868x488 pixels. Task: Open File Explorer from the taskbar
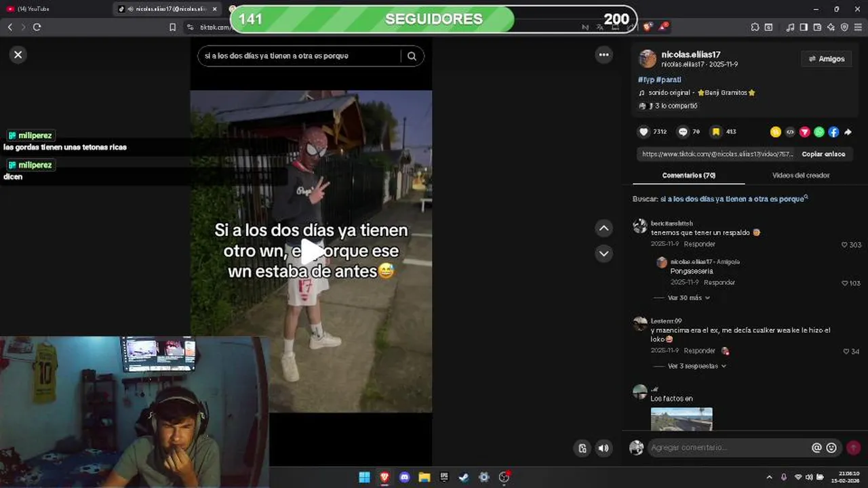[x=425, y=477]
